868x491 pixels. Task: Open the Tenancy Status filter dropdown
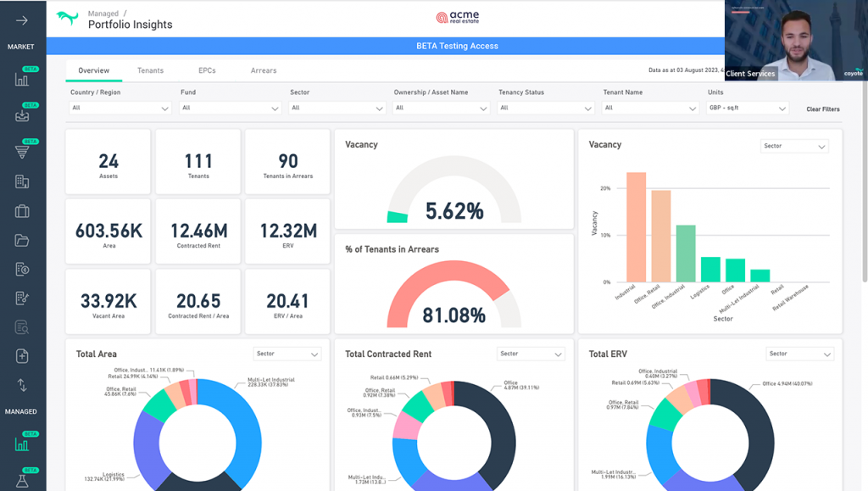tap(545, 109)
